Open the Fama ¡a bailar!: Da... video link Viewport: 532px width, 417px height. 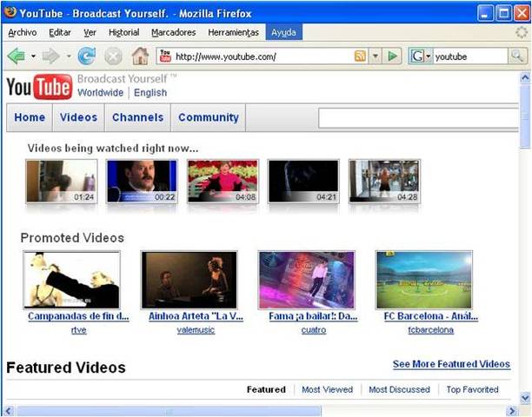[313, 316]
